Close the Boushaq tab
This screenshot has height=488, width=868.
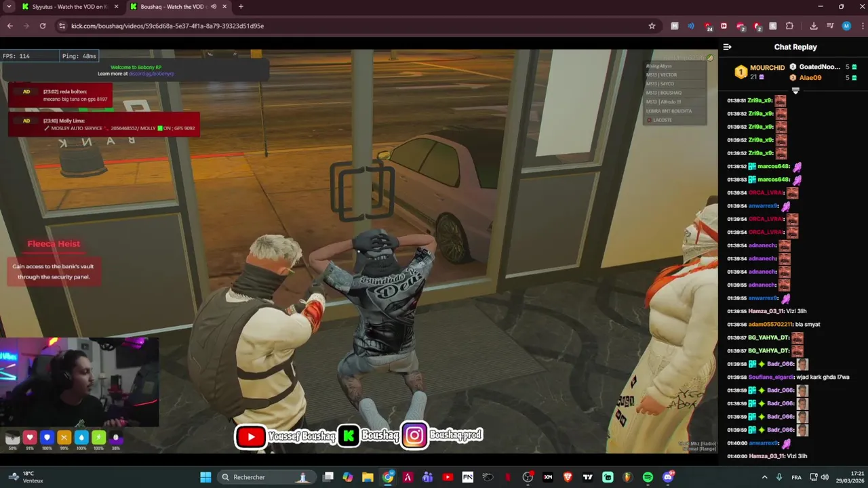pyautogui.click(x=224, y=7)
